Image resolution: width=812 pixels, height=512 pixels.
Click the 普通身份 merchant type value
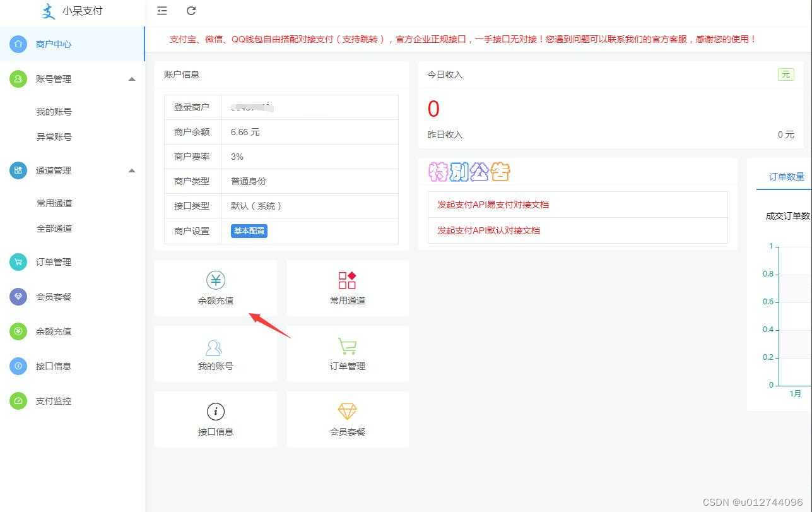tap(249, 181)
